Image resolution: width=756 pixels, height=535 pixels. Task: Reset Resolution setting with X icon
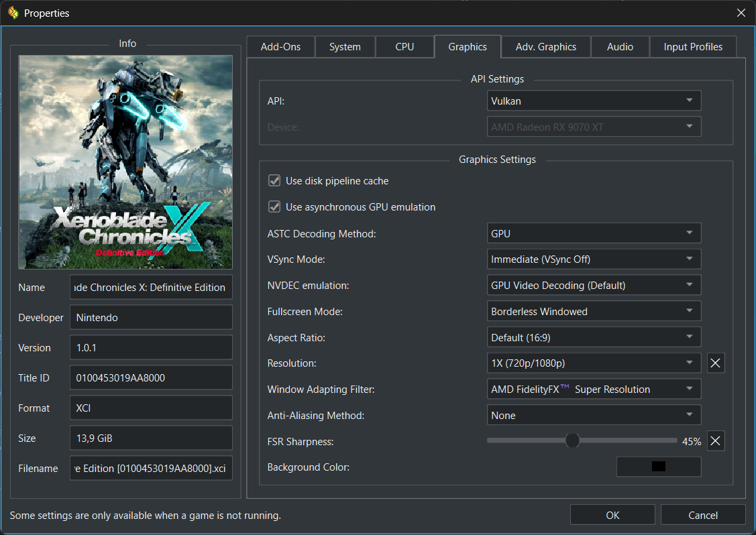click(x=716, y=363)
